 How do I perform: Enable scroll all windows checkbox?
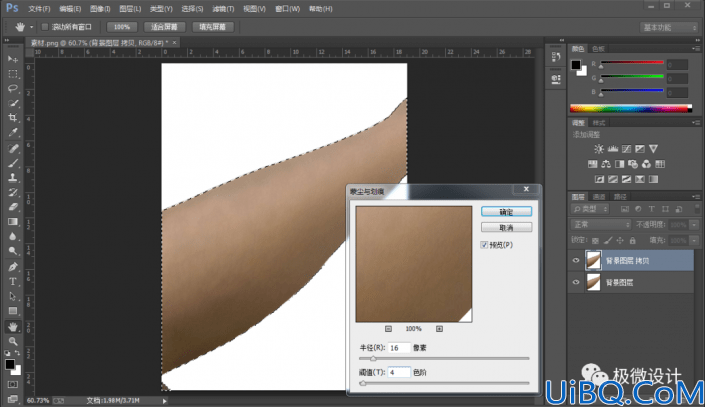tap(45, 27)
